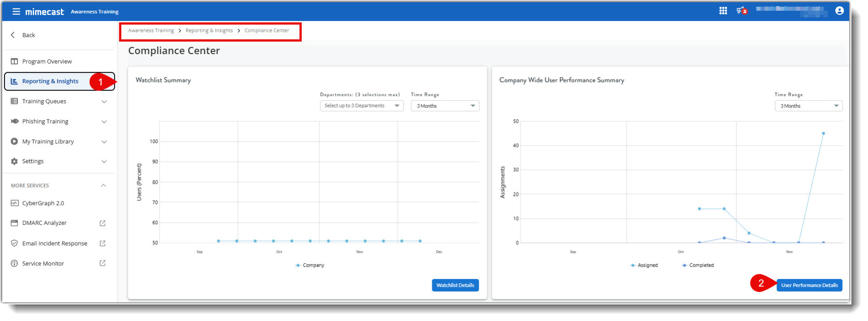Open Service Monitor external link icon

(x=103, y=263)
